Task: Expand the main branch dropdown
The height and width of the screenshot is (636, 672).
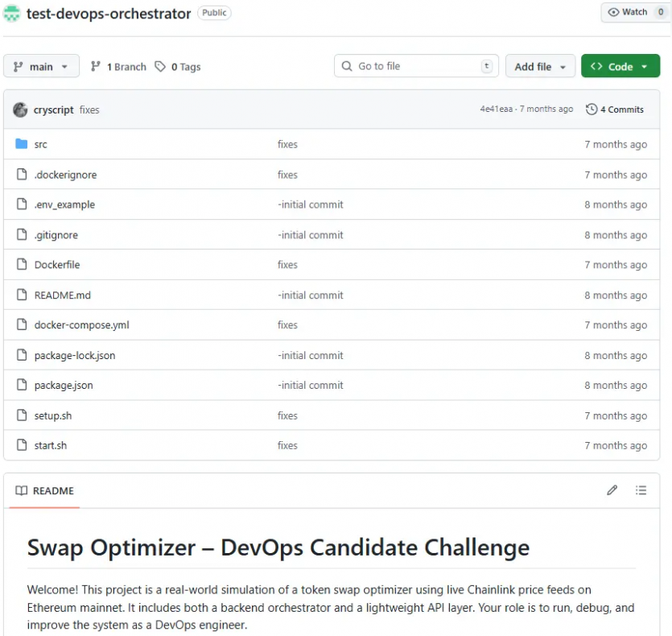Action: pos(41,67)
